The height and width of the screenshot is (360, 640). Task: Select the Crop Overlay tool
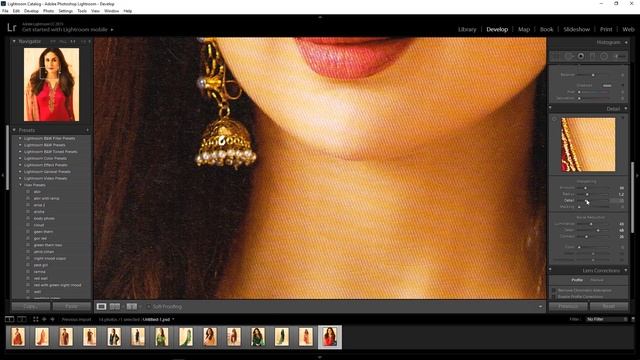click(556, 56)
